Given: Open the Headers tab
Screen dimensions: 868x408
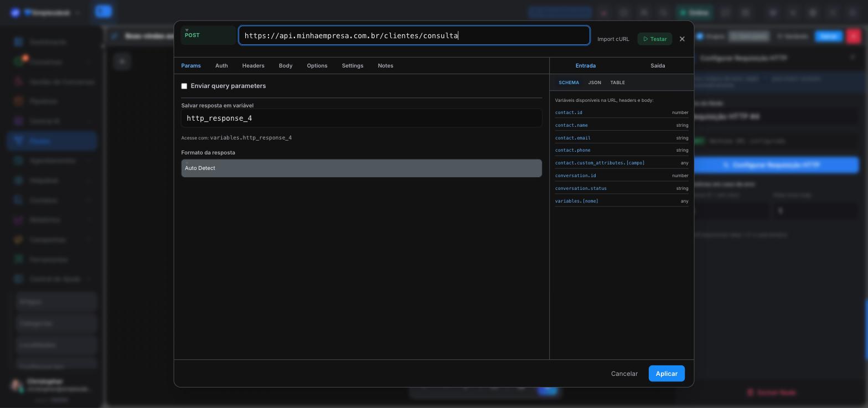Looking at the screenshot, I should 253,66.
